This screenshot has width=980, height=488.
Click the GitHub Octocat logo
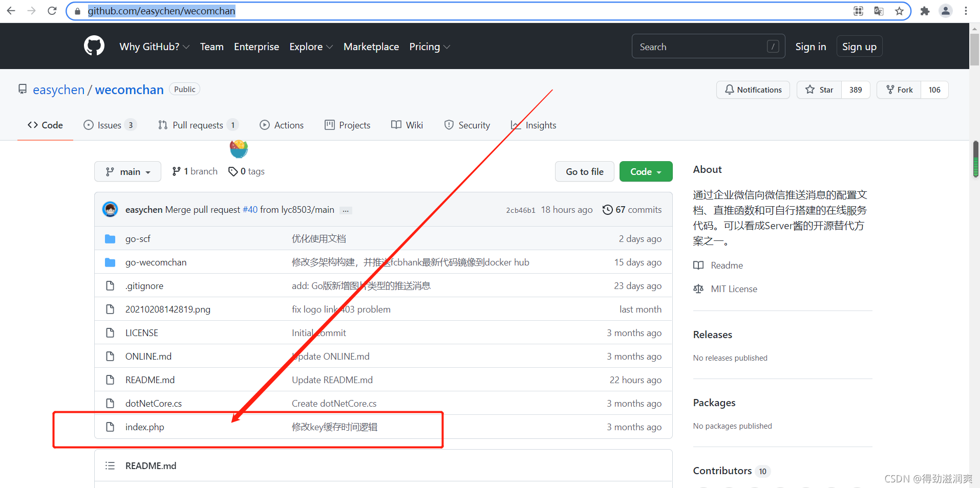tap(94, 46)
